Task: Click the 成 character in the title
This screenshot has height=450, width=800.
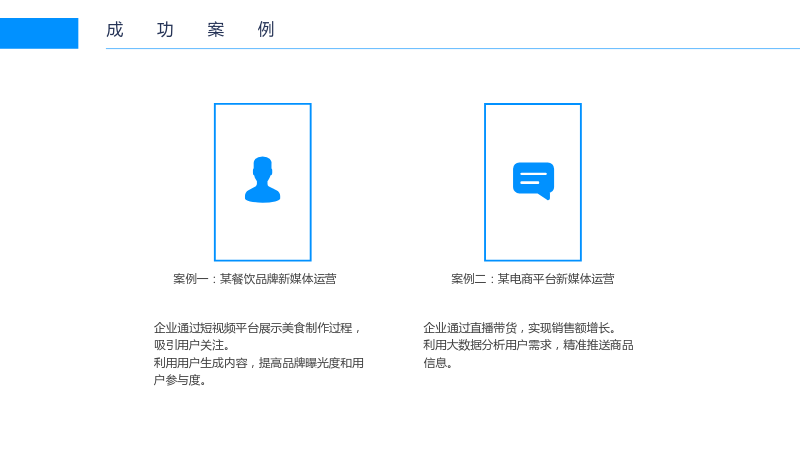Action: point(115,30)
